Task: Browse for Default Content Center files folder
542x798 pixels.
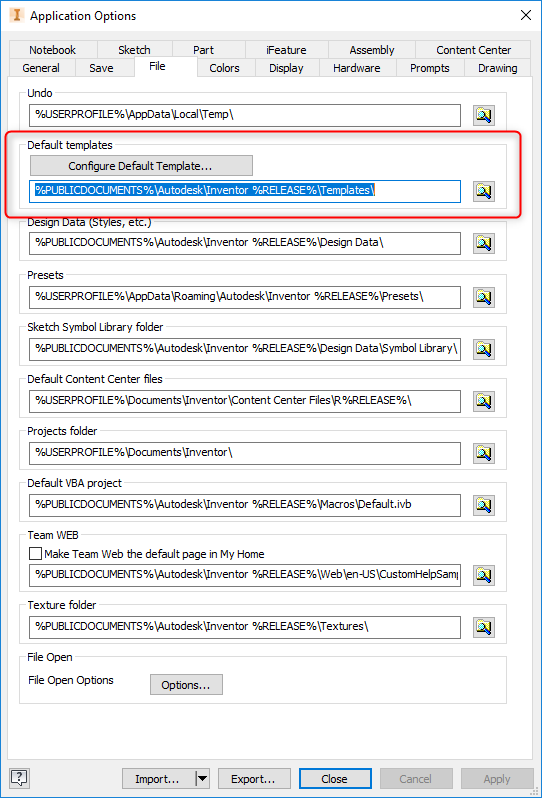Action: (x=483, y=401)
